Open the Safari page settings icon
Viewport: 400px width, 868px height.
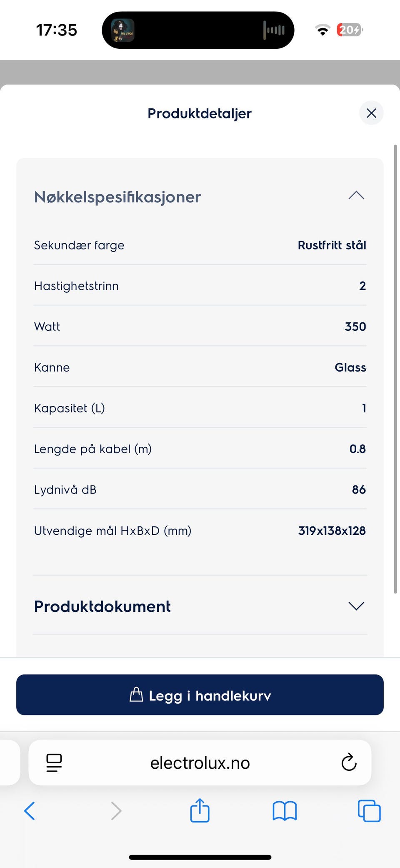pyautogui.click(x=54, y=763)
